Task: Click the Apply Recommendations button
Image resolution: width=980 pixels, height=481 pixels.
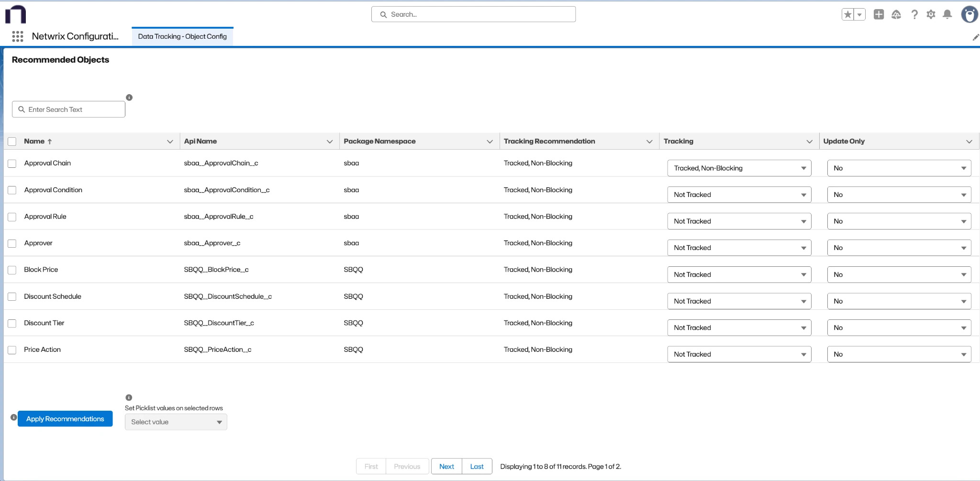Action: click(x=65, y=418)
